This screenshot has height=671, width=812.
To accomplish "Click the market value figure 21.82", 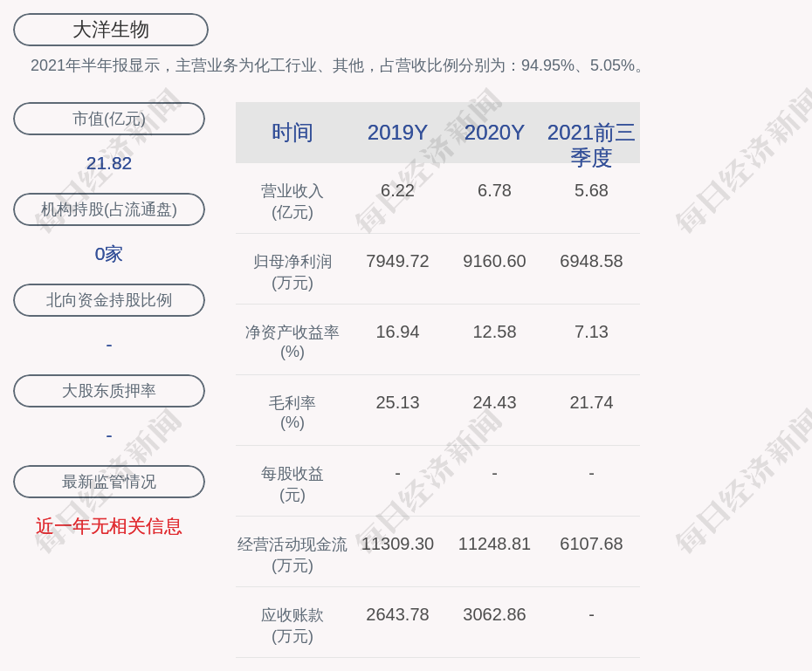I will coord(109,163).
